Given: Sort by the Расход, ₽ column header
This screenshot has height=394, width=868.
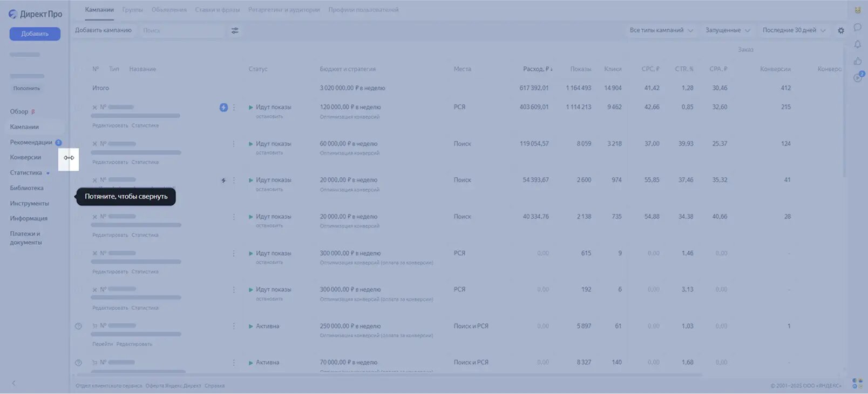Looking at the screenshot, I should (x=538, y=69).
